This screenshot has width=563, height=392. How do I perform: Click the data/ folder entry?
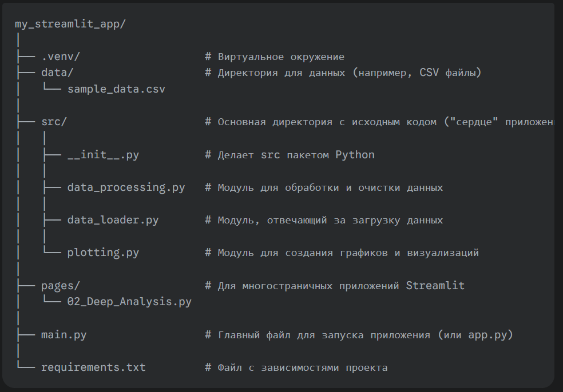coord(57,73)
